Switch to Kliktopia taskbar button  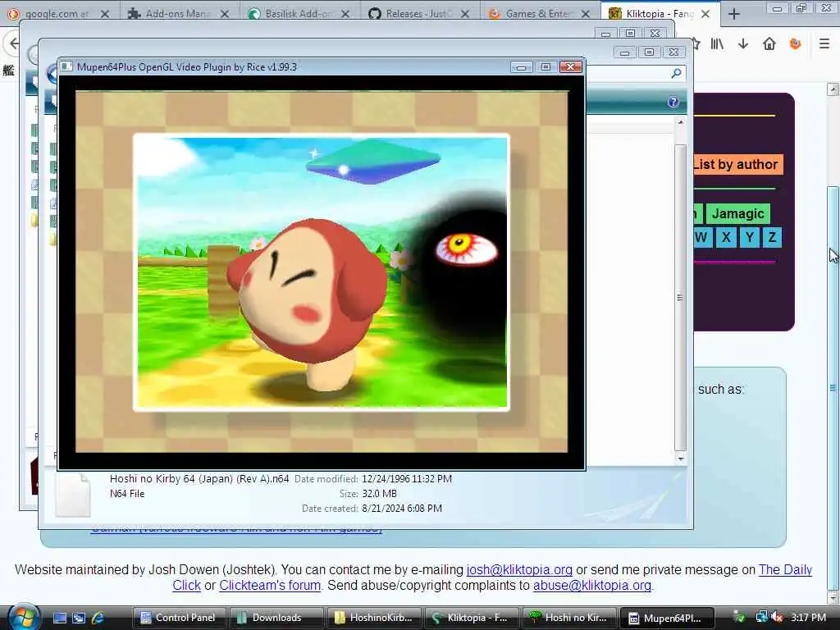click(x=471, y=618)
